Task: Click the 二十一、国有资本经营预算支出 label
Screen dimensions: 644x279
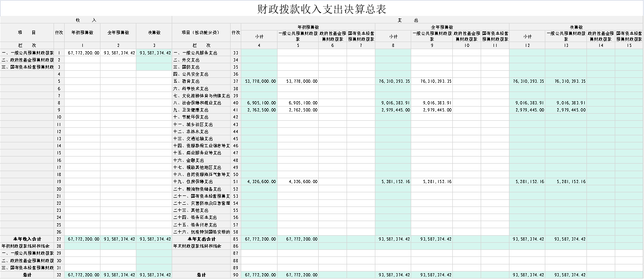Action: point(201,196)
